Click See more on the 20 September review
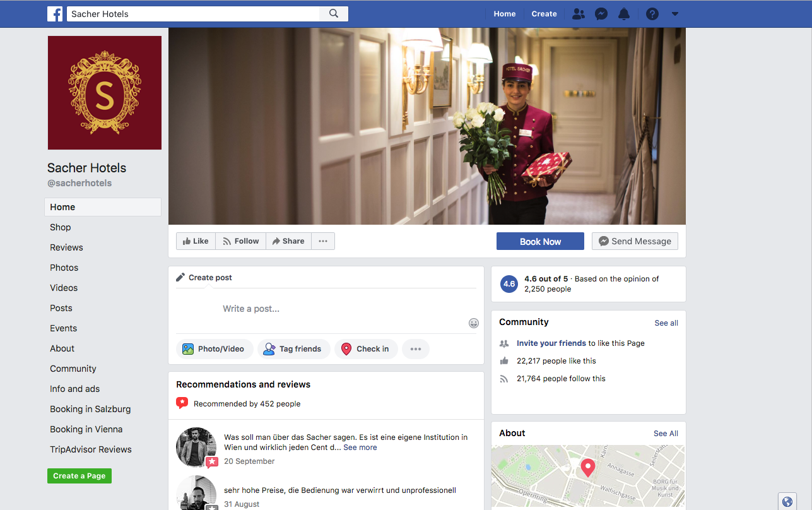 (x=360, y=448)
